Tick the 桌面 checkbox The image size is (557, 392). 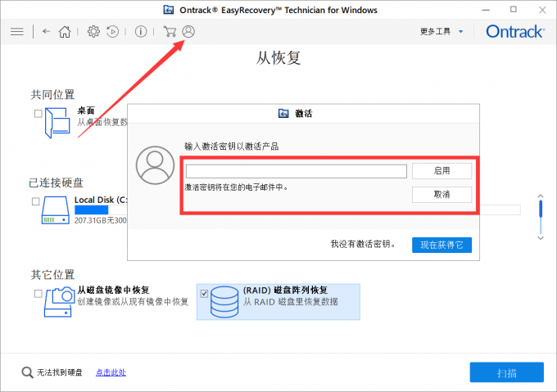click(x=38, y=114)
